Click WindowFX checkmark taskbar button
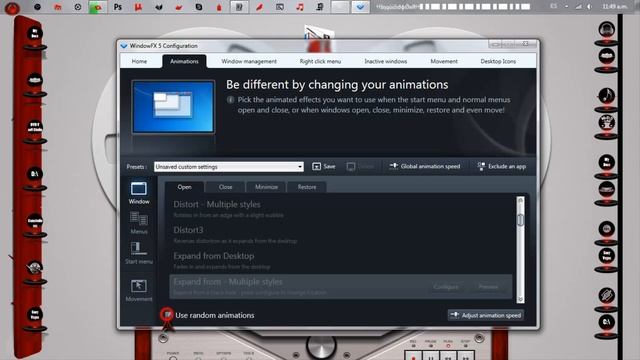Viewport: 640px width, 360px height. 360,7
